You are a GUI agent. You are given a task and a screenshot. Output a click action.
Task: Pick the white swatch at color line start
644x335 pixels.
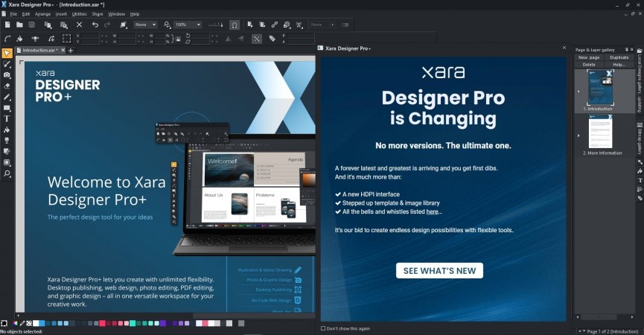(36, 324)
